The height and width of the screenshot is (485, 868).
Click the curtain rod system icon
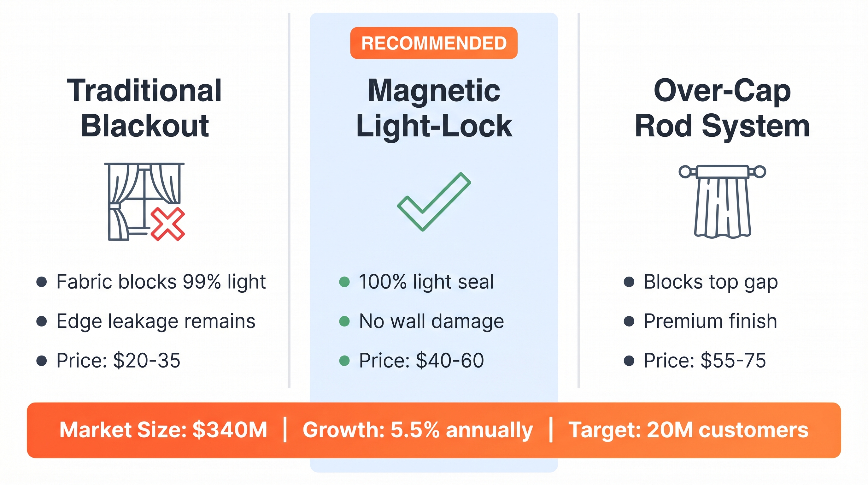[722, 201]
